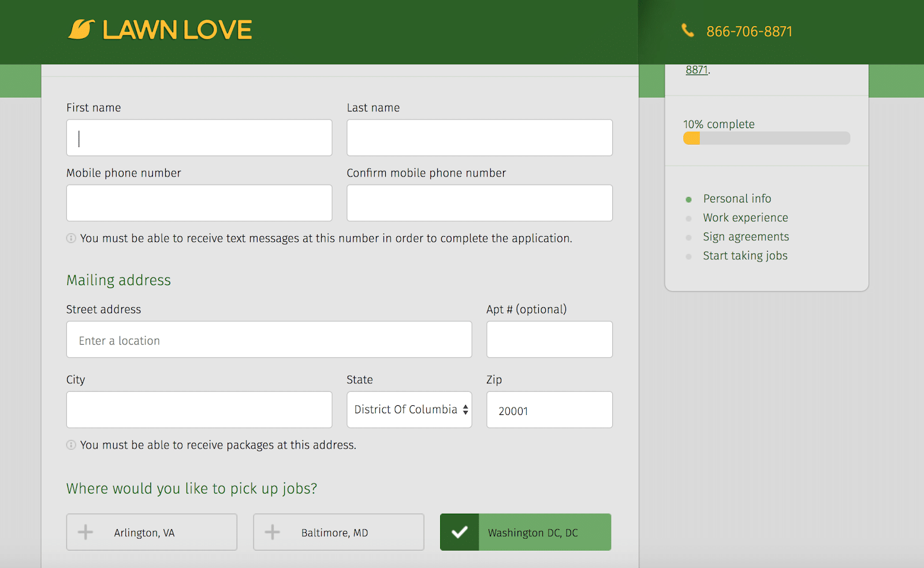
Task: Click the plus icon on Baltimore, MD
Action: point(272,532)
